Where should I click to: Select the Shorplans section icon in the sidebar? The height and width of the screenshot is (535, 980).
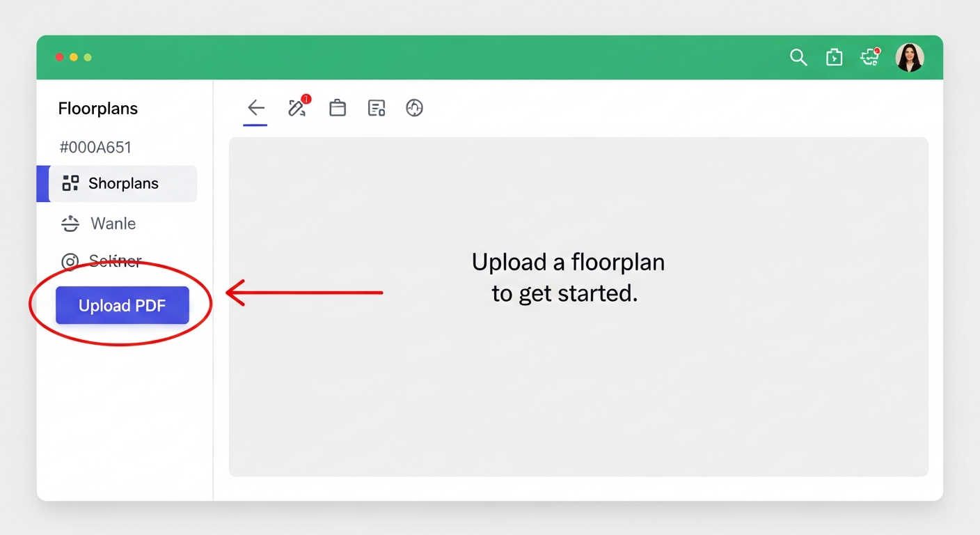coord(70,183)
